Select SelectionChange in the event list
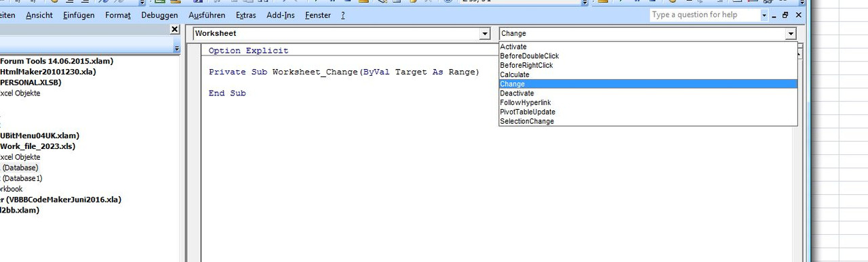The width and height of the screenshot is (868, 262). 648,121
